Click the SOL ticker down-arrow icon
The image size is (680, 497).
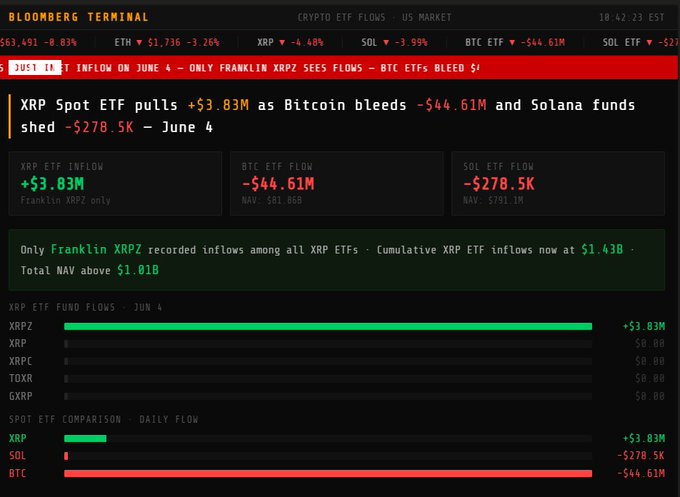(x=386, y=43)
